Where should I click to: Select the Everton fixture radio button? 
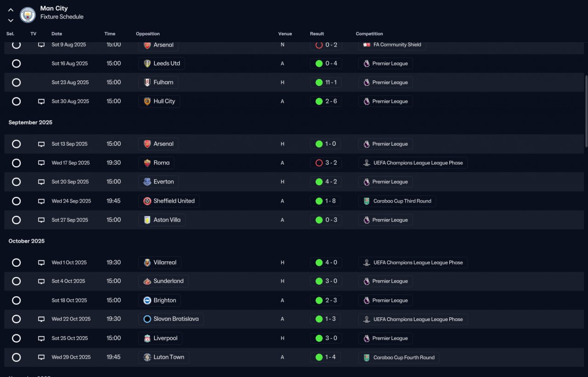pyautogui.click(x=16, y=182)
